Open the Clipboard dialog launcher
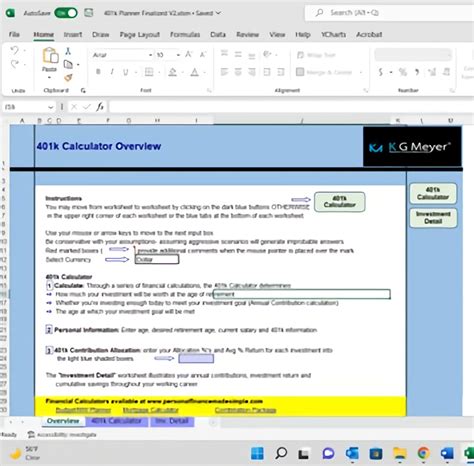Screen dimensions: 474x466 pyautogui.click(x=83, y=90)
